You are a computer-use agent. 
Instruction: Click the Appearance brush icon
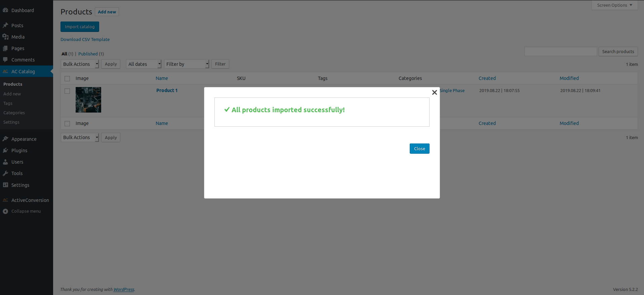5,139
